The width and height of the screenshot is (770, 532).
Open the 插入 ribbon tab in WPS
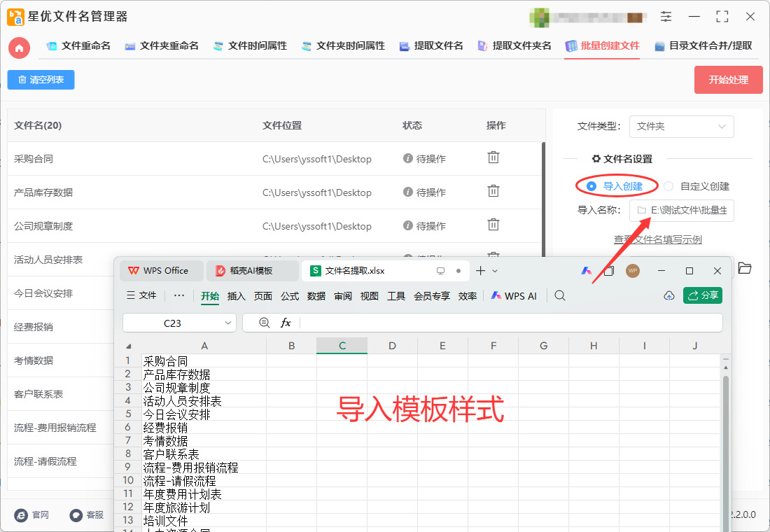(236, 295)
